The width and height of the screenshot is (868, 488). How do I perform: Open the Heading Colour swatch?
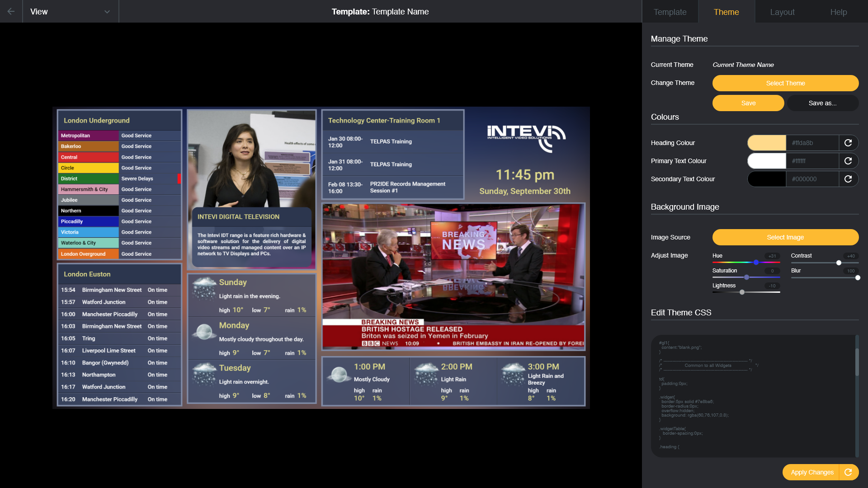click(767, 143)
